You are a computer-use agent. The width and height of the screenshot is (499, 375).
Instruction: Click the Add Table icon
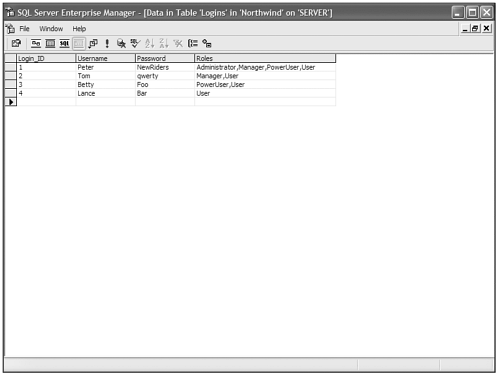click(207, 43)
